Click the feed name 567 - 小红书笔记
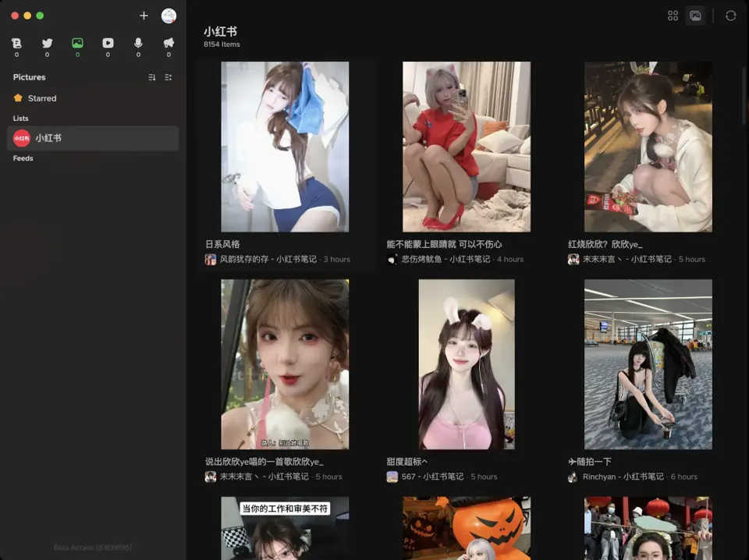This screenshot has width=749, height=560. [432, 477]
